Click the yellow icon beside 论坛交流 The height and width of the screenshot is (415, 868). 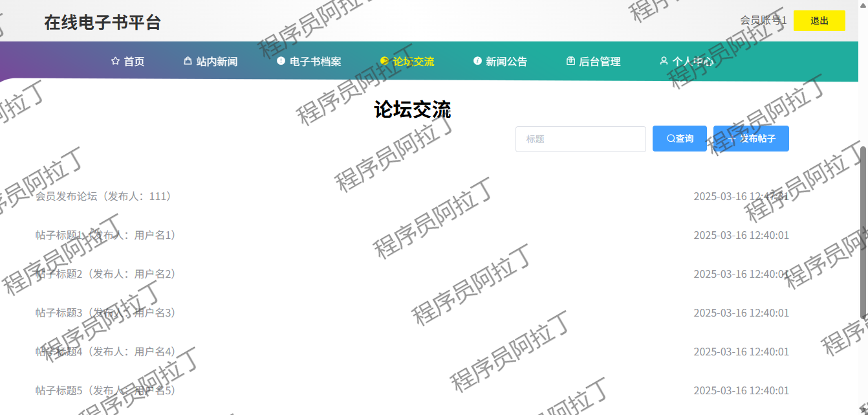(x=385, y=61)
